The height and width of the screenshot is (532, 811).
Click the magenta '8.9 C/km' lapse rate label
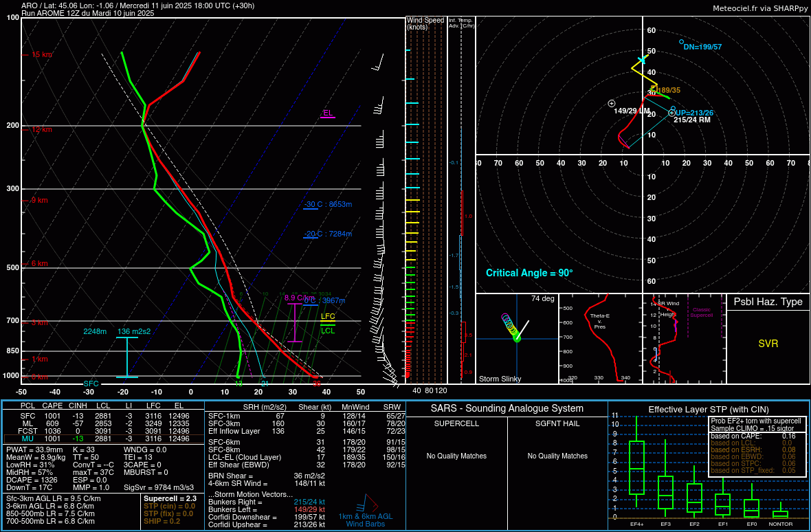click(x=300, y=298)
